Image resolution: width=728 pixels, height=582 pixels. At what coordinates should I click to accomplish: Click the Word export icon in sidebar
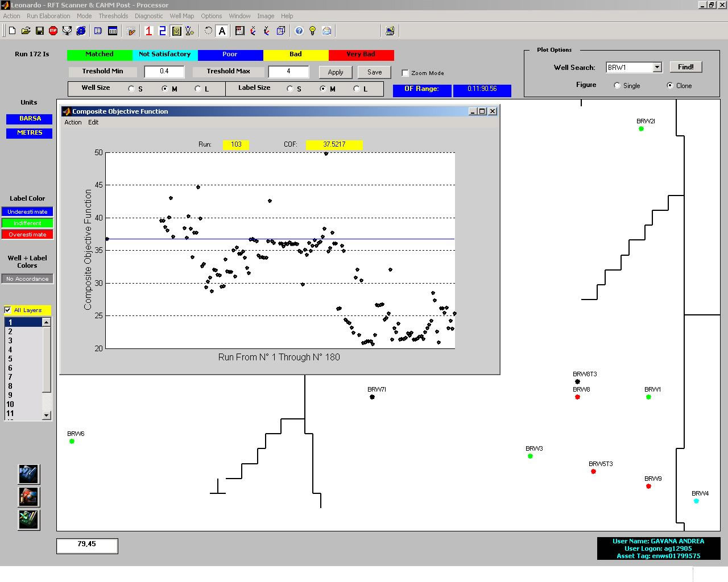(28, 473)
